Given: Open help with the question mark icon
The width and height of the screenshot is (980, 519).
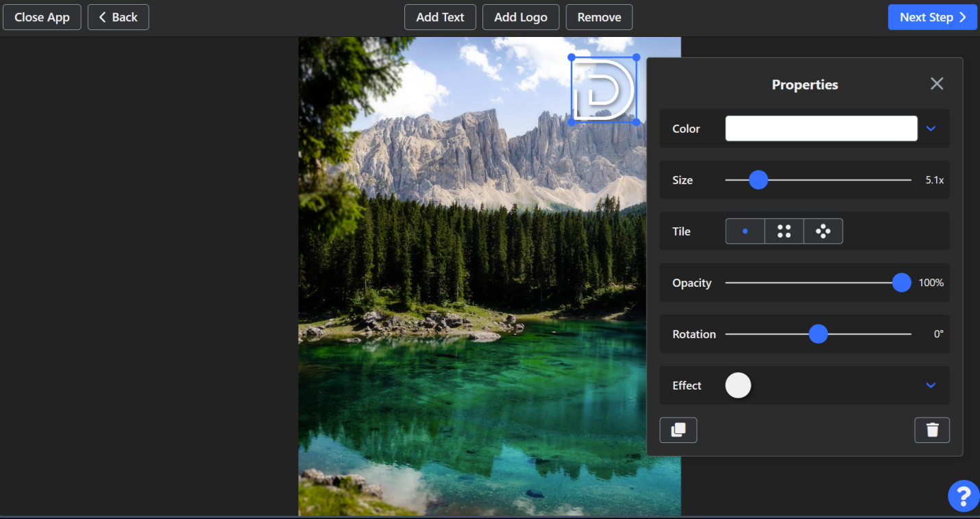Looking at the screenshot, I should 963,496.
